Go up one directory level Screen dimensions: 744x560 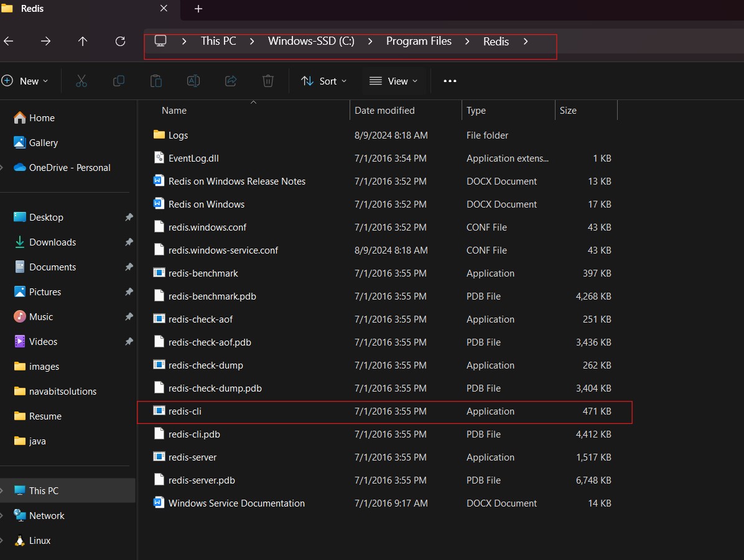coord(83,42)
